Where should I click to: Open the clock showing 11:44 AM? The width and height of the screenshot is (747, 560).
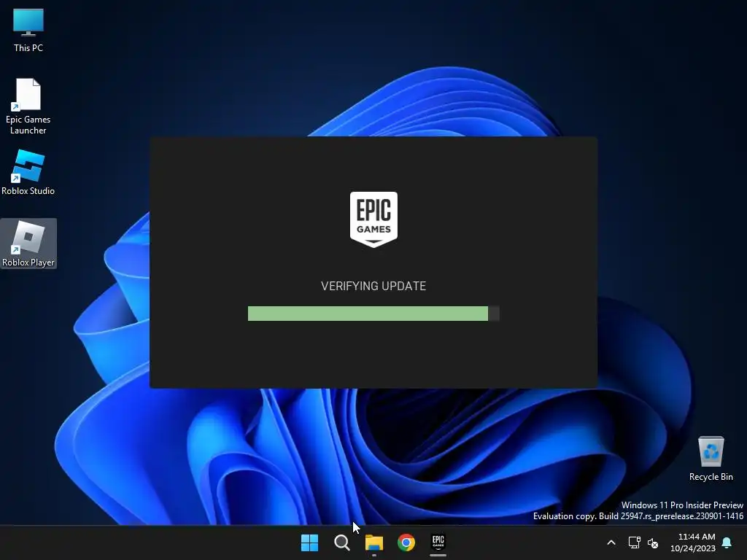(x=693, y=542)
